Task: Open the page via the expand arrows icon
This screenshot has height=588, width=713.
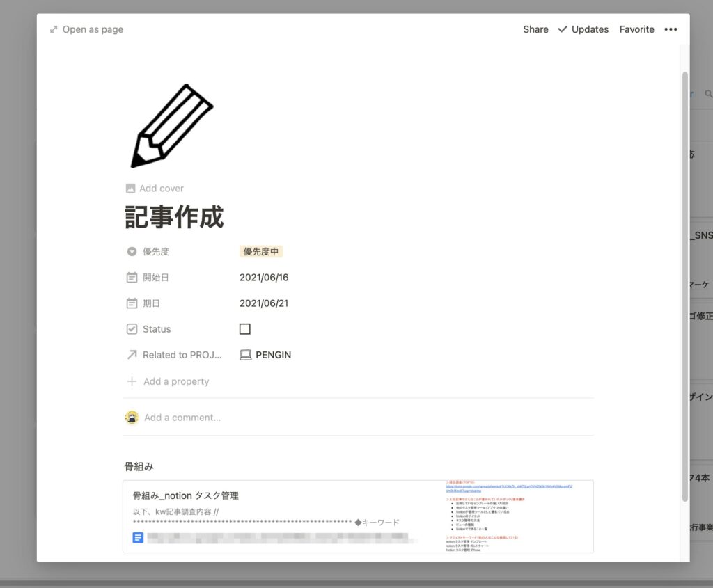Action: point(54,29)
